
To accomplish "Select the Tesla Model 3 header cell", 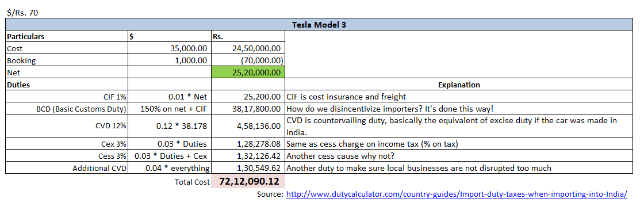I will pyautogui.click(x=319, y=25).
